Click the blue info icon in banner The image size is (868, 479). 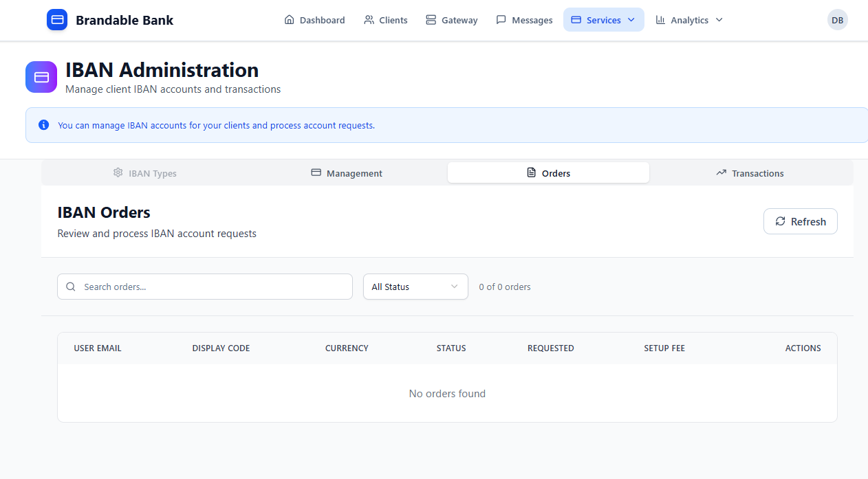(44, 125)
